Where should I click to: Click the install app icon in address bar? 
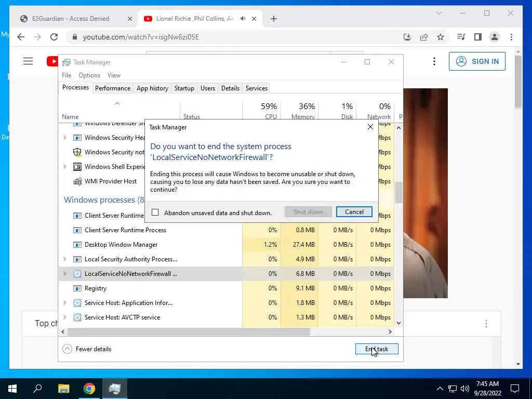pyautogui.click(x=407, y=37)
